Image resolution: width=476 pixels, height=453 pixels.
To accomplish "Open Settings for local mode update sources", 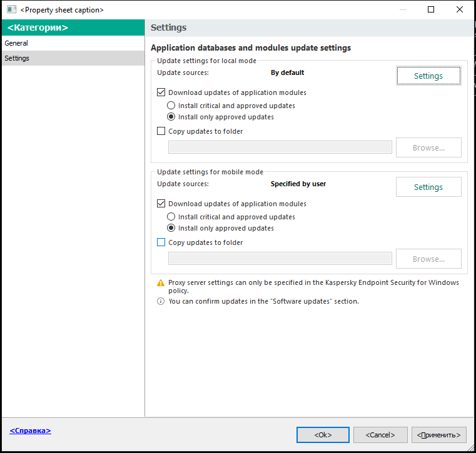I will pyautogui.click(x=428, y=76).
